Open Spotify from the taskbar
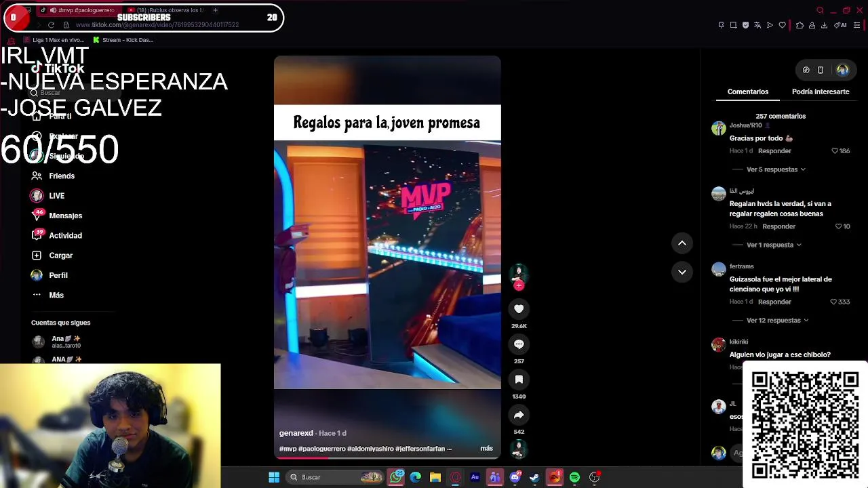 pyautogui.click(x=574, y=477)
